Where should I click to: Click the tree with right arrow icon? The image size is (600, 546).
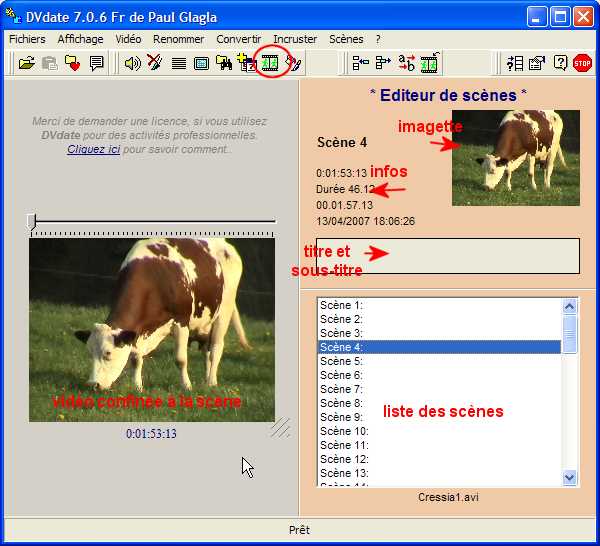(383, 63)
